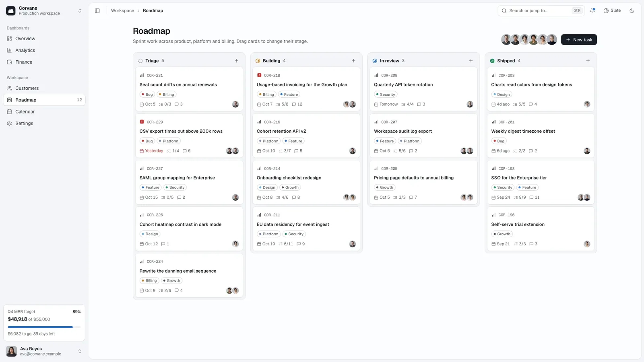
Task: Click the checklist icon on EU data residency card
Action: pyautogui.click(x=281, y=244)
